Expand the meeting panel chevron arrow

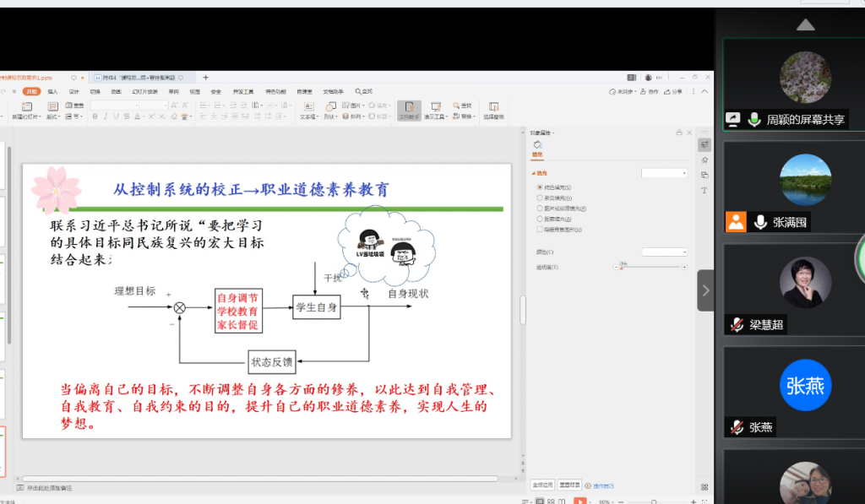(705, 290)
